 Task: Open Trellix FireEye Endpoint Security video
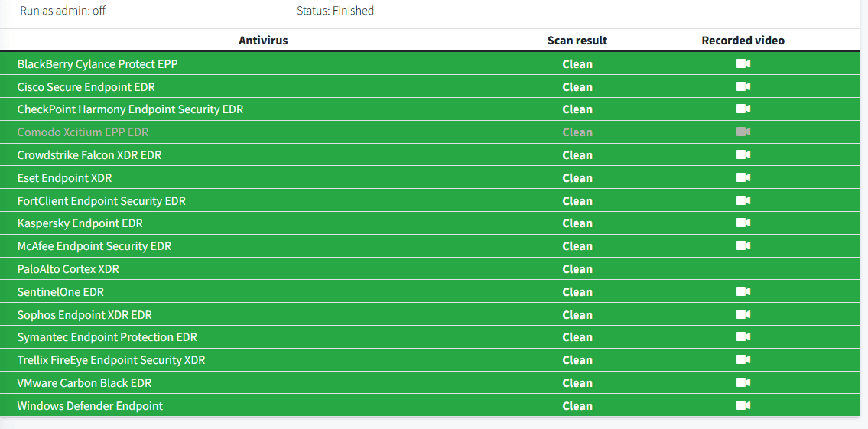coord(743,360)
